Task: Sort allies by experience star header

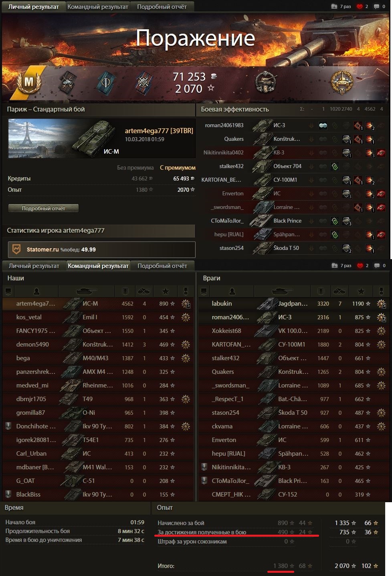Action: (166, 291)
